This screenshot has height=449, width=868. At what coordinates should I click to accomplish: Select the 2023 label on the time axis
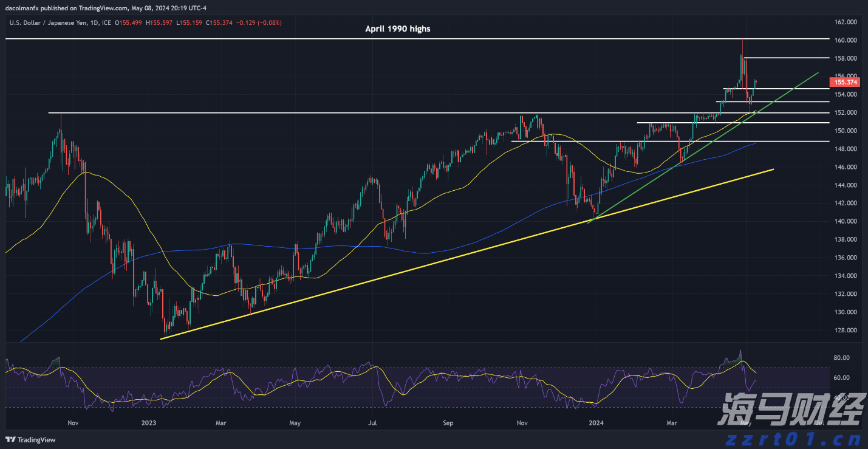pyautogui.click(x=149, y=422)
